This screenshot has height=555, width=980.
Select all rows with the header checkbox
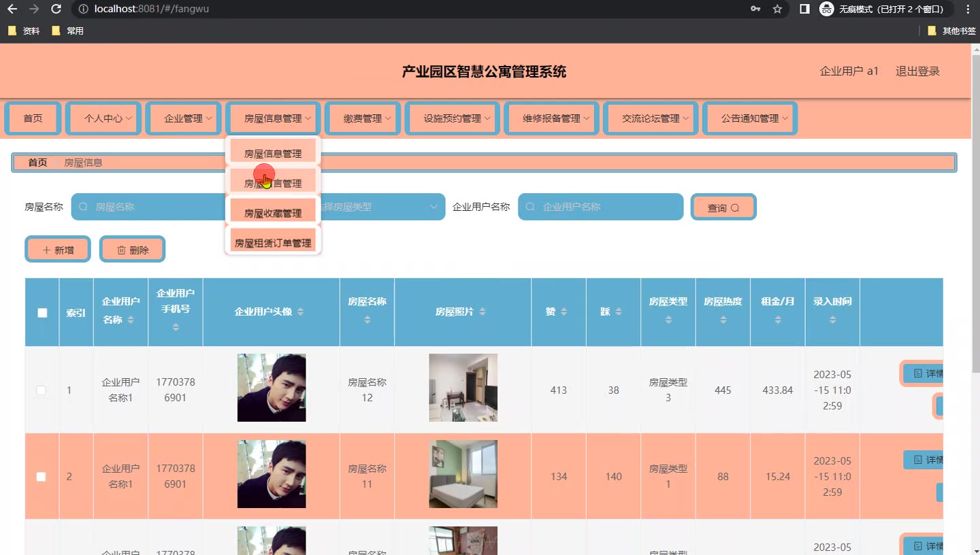pyautogui.click(x=42, y=313)
